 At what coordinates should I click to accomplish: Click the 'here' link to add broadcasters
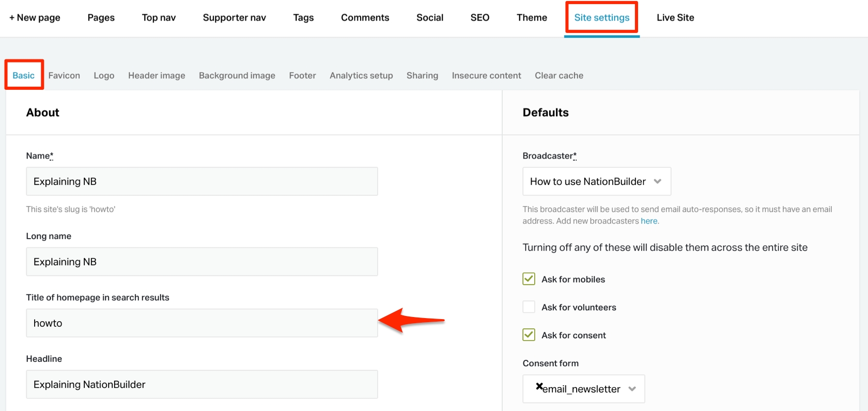point(649,221)
